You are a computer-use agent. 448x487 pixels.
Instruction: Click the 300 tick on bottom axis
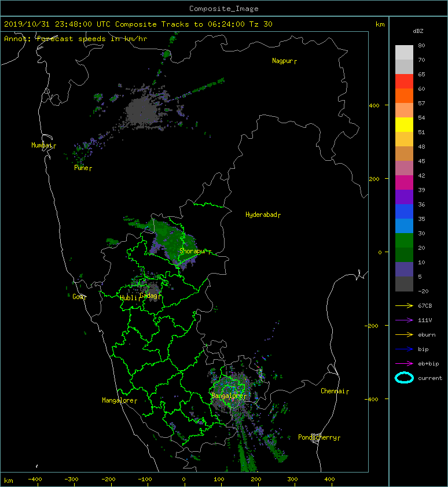coord(292,479)
